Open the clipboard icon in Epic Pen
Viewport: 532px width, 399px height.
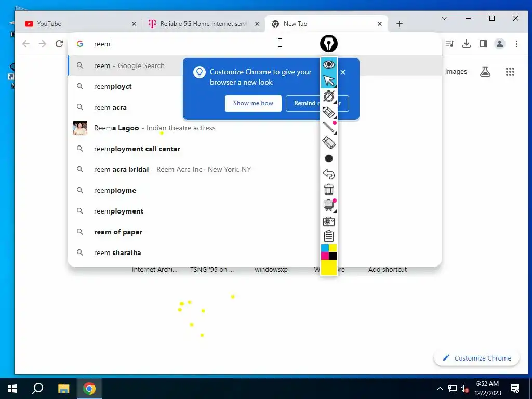[x=328, y=236]
